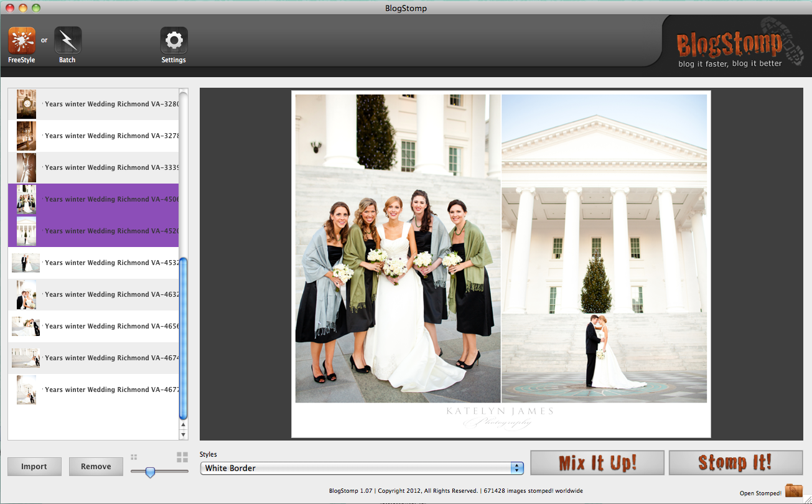Click the Open Stomped folder icon

point(793,491)
